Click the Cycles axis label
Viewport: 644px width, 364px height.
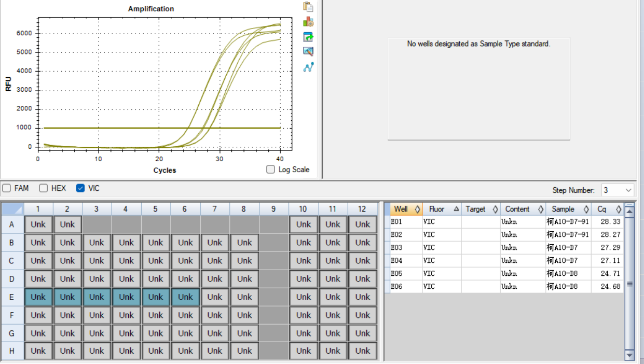pos(165,170)
